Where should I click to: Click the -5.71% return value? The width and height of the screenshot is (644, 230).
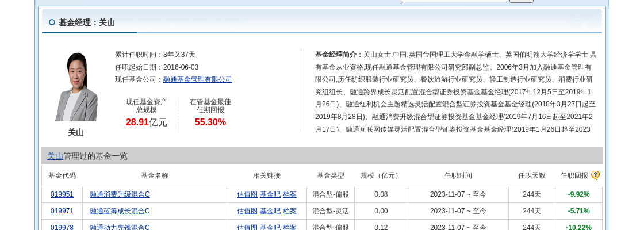578,211
